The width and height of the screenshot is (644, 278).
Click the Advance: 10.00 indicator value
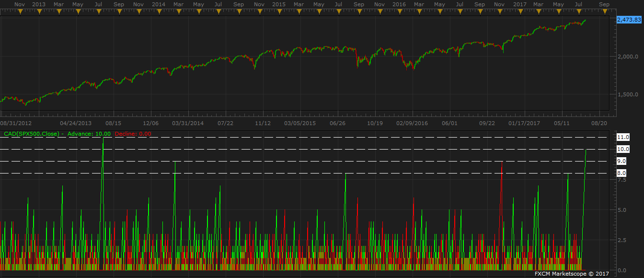[x=89, y=134]
